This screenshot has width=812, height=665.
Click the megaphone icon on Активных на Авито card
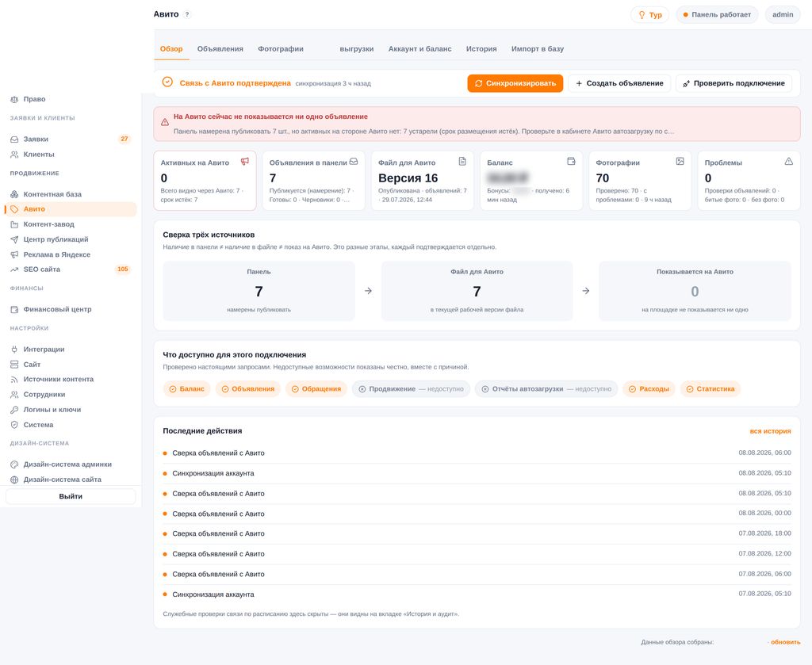coord(245,162)
